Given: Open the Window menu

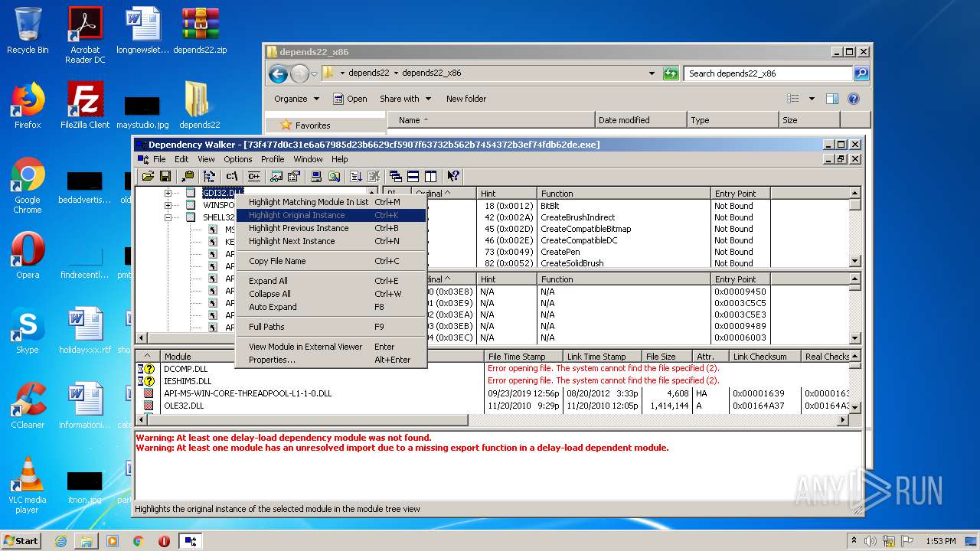Looking at the screenshot, I should (x=308, y=159).
